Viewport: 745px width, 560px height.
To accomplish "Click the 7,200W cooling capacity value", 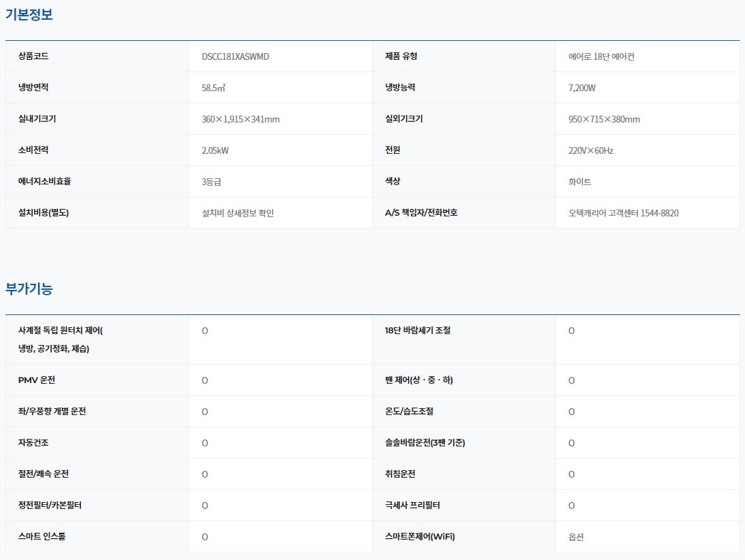I will click(582, 88).
